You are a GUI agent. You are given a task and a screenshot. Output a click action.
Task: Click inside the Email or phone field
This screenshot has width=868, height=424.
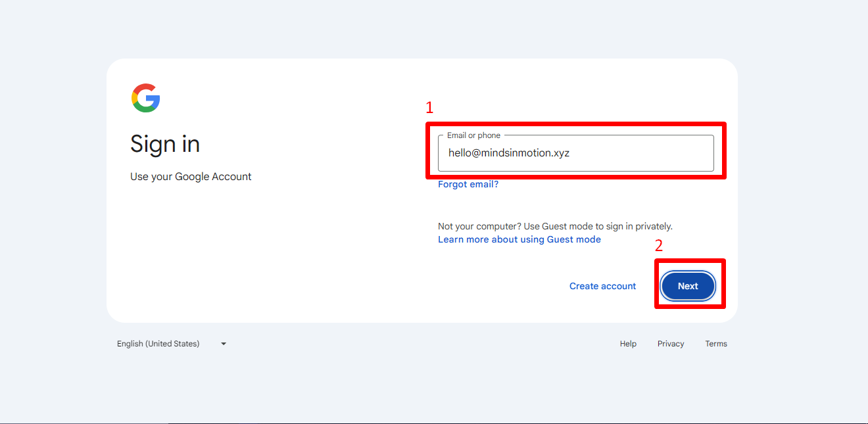576,153
